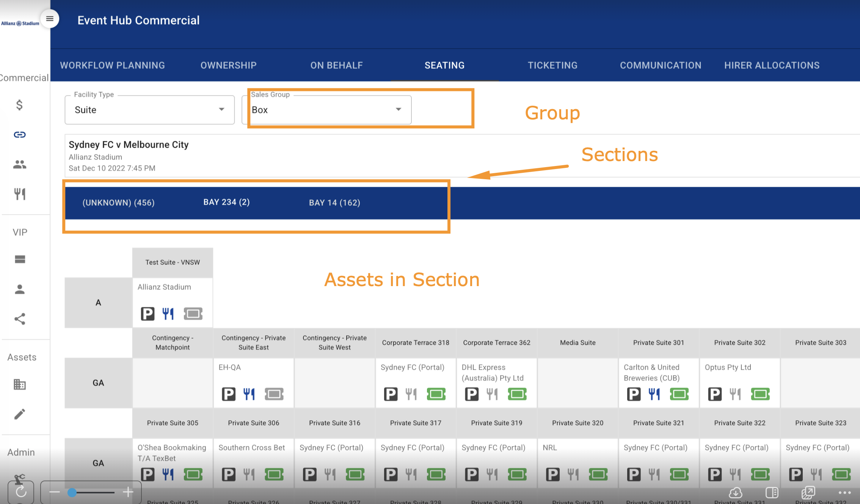Select the Seating tab

[x=445, y=65]
